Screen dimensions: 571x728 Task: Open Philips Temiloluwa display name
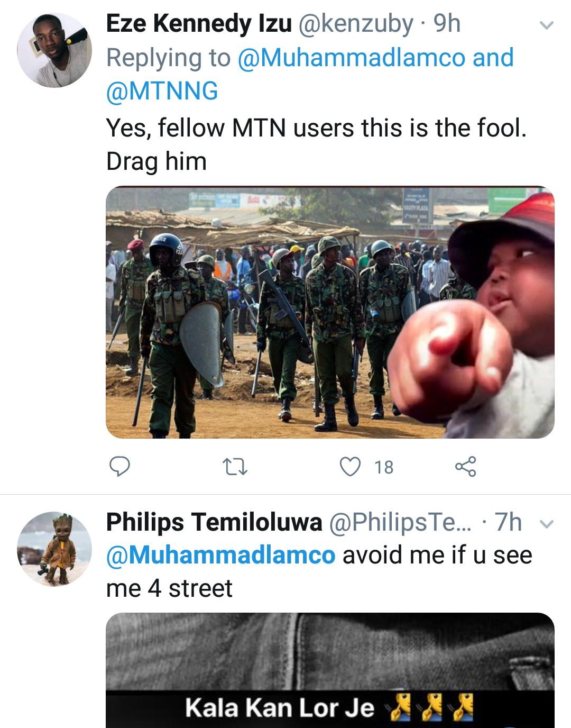tap(214, 523)
